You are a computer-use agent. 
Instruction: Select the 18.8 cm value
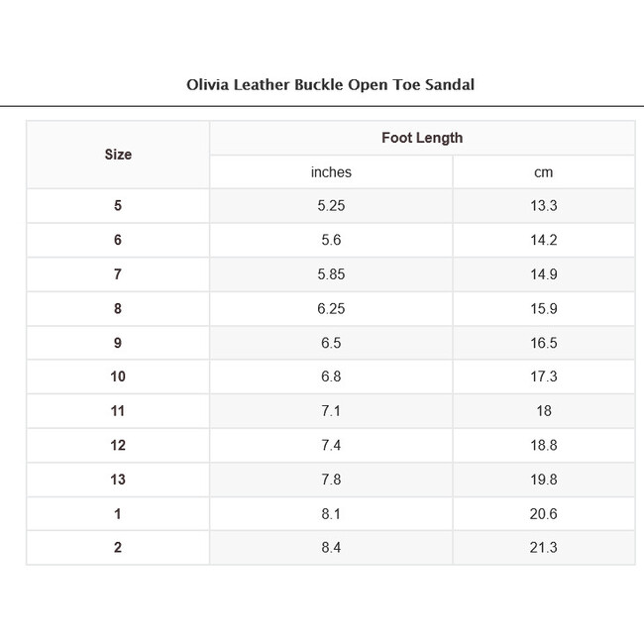(x=544, y=446)
